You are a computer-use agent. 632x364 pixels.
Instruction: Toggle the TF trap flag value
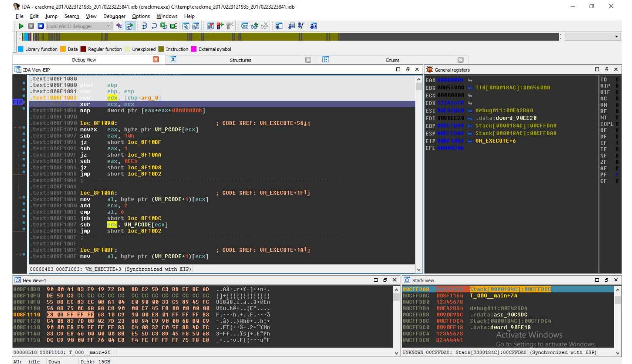617,149
